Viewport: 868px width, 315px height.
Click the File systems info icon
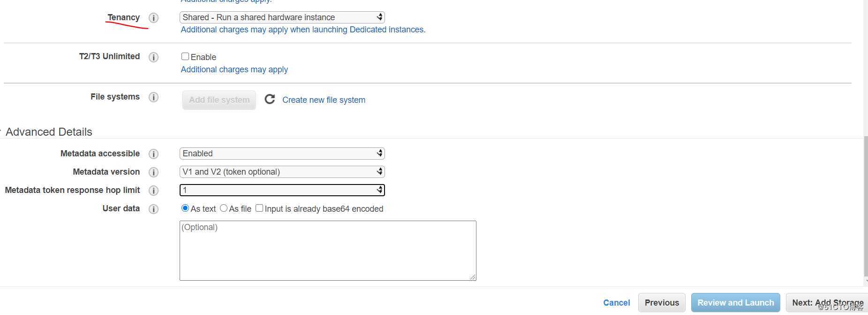pos(153,97)
